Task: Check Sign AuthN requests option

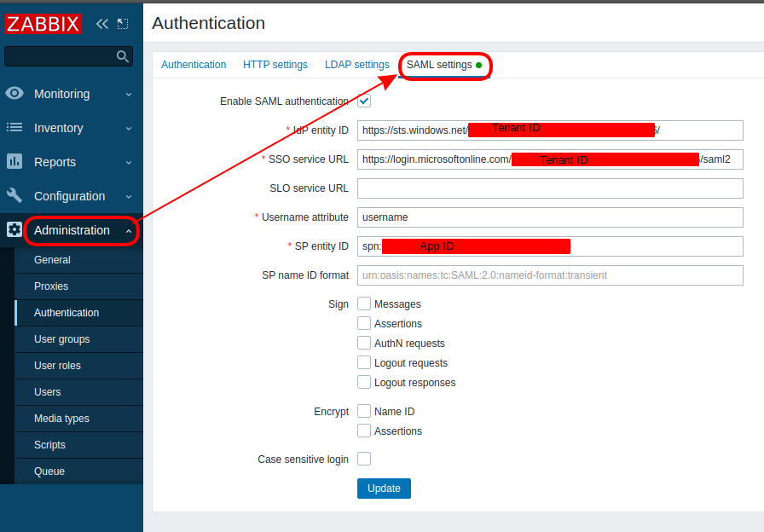Action: tap(364, 343)
